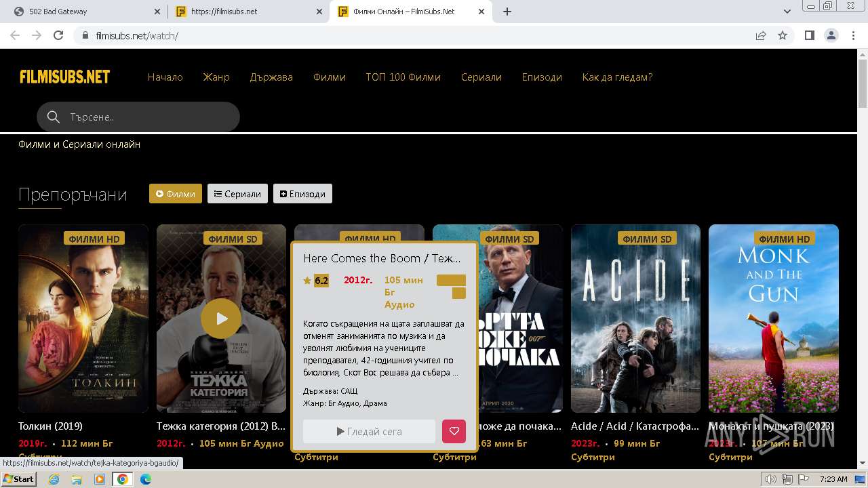This screenshot has width=868, height=488.
Task: Close the 502 Bad Gateway tab
Action: (157, 12)
